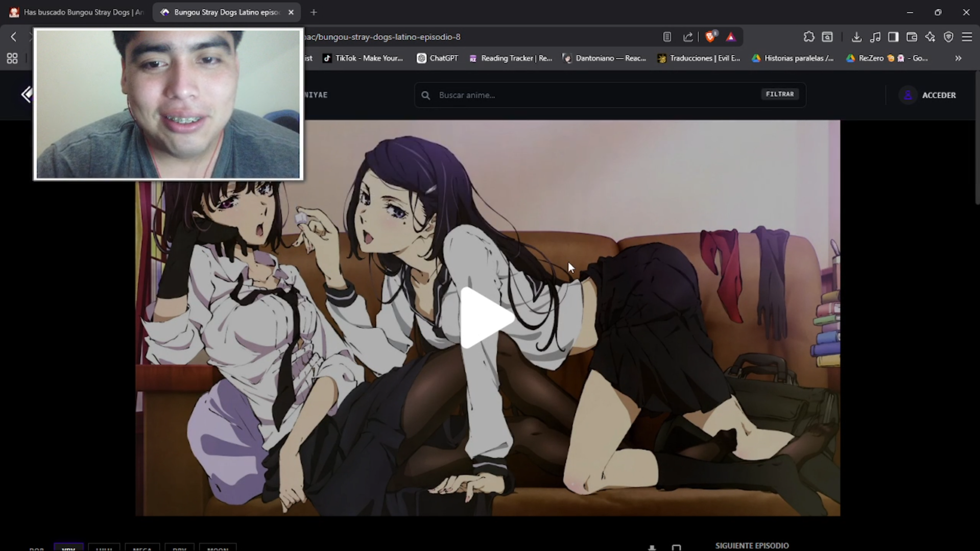
Task: Open Brave Shields lion icon
Action: (x=710, y=37)
